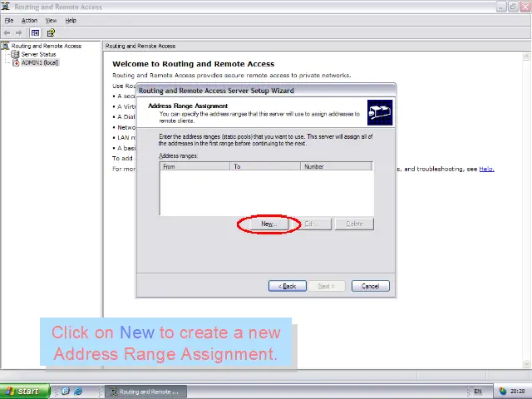Click the quick launch icon next to start
532x399 pixels.
tap(66, 392)
